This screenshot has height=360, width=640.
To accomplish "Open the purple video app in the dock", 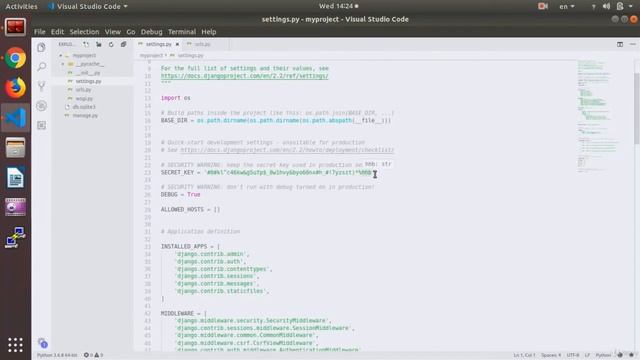I will coord(16,207).
